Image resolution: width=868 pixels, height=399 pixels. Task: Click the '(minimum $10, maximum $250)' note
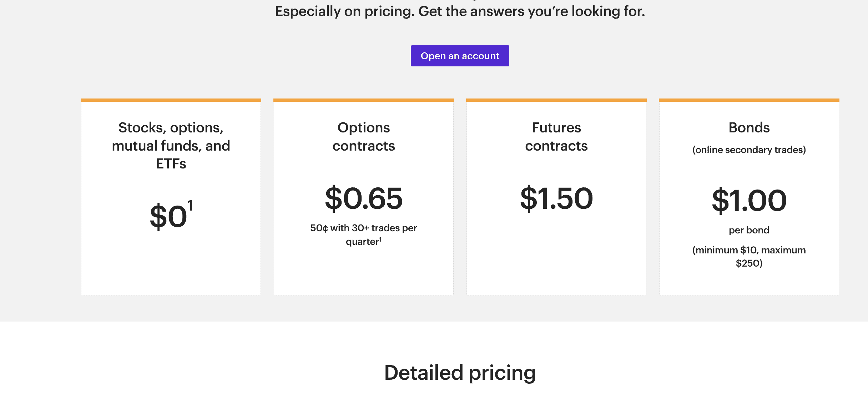pos(749,257)
